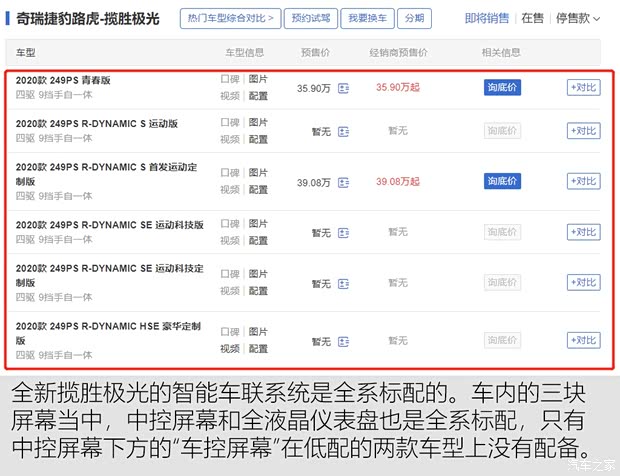Toggle +对比 for R-DYNAMIC S 首发运动定制版
The width and height of the screenshot is (620, 476).
pos(583,181)
